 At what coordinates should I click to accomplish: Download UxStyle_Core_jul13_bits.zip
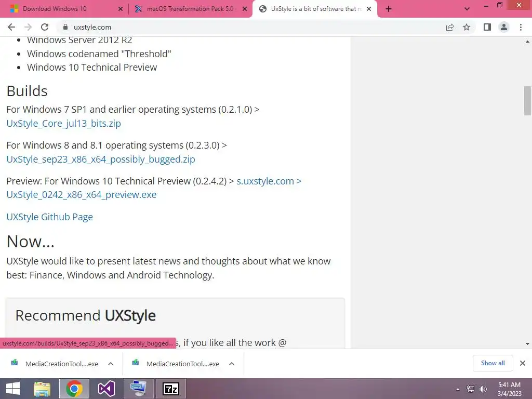click(63, 123)
